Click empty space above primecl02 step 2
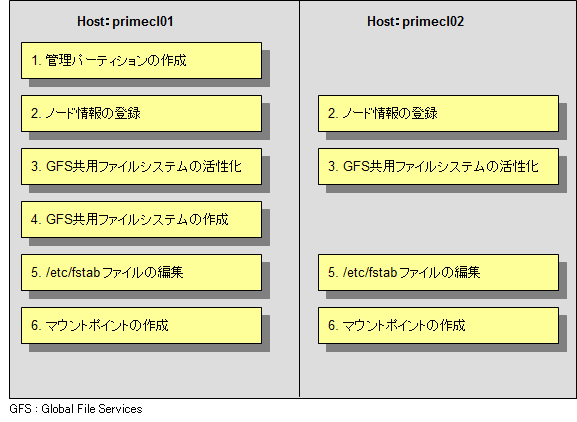 [438, 61]
